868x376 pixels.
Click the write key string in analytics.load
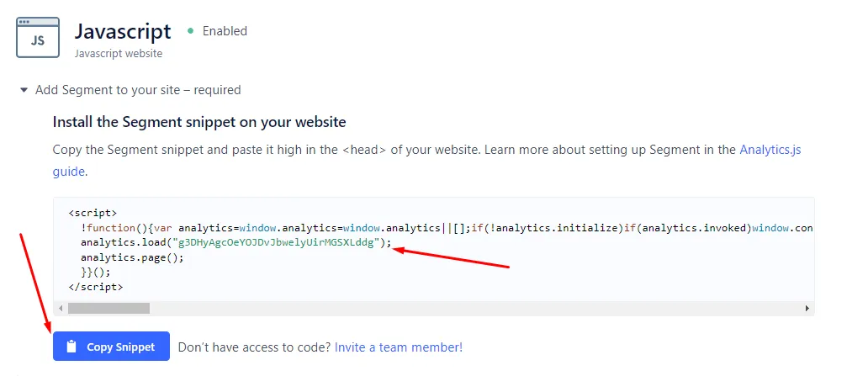point(277,242)
